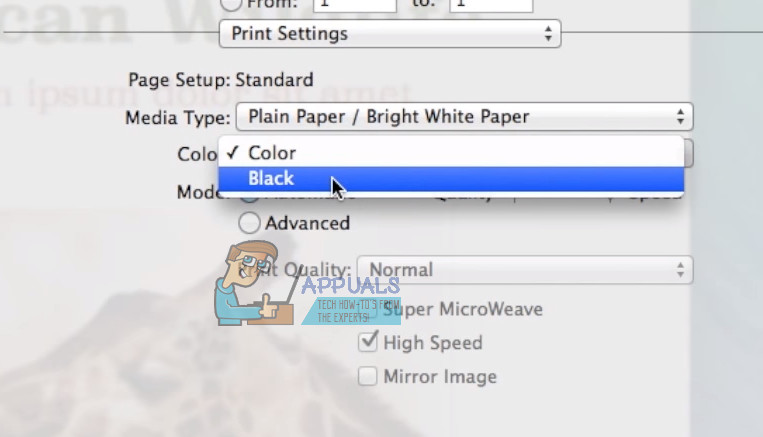Click the arrows on the Print Quality popup
Image resolution: width=763 pixels, height=437 pixels.
[x=680, y=270]
